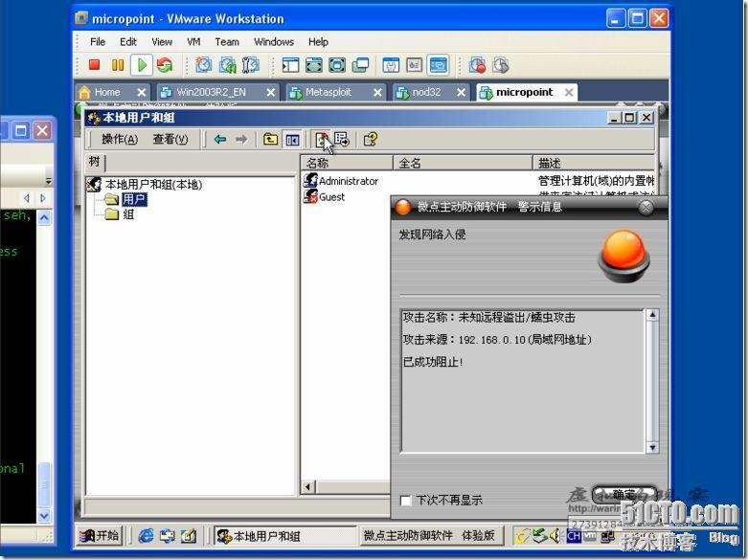This screenshot has width=748, height=560.
Task: Check the 下次不再显示 checkbox
Action: [x=405, y=501]
